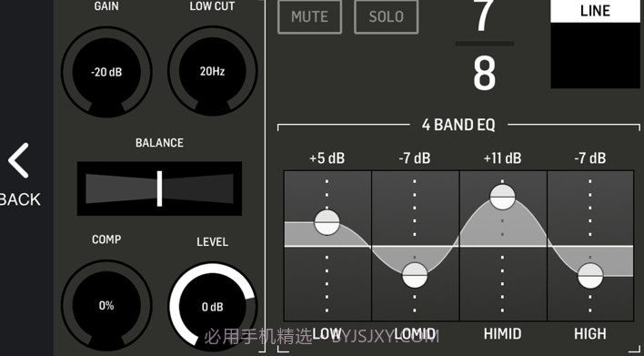Click the COMP knob showing 0%
The width and height of the screenshot is (644, 356).
click(106, 305)
